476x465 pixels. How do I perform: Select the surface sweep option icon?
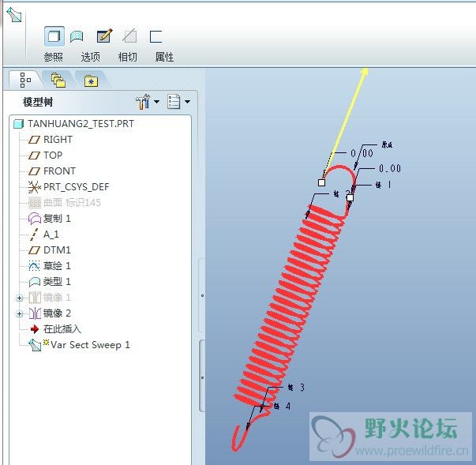pos(77,37)
